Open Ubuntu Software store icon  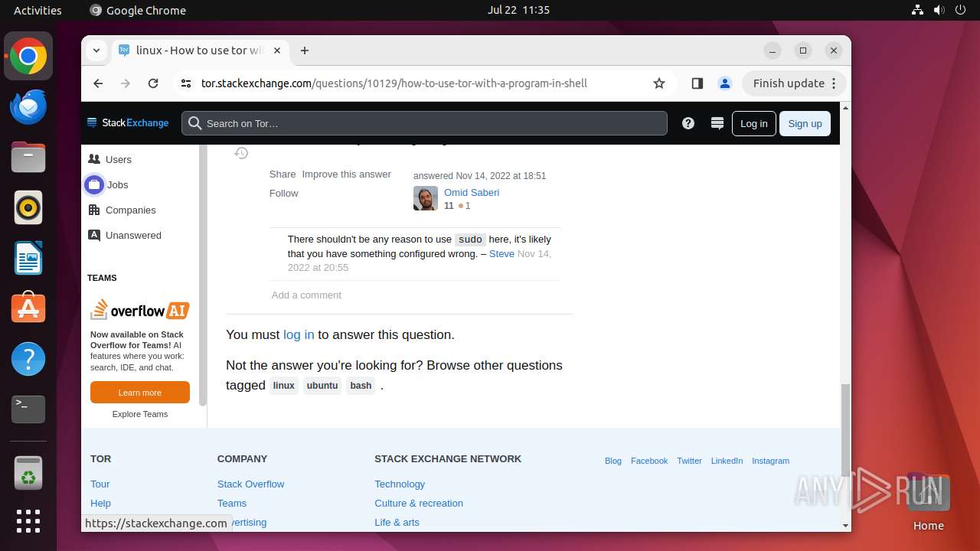[28, 308]
